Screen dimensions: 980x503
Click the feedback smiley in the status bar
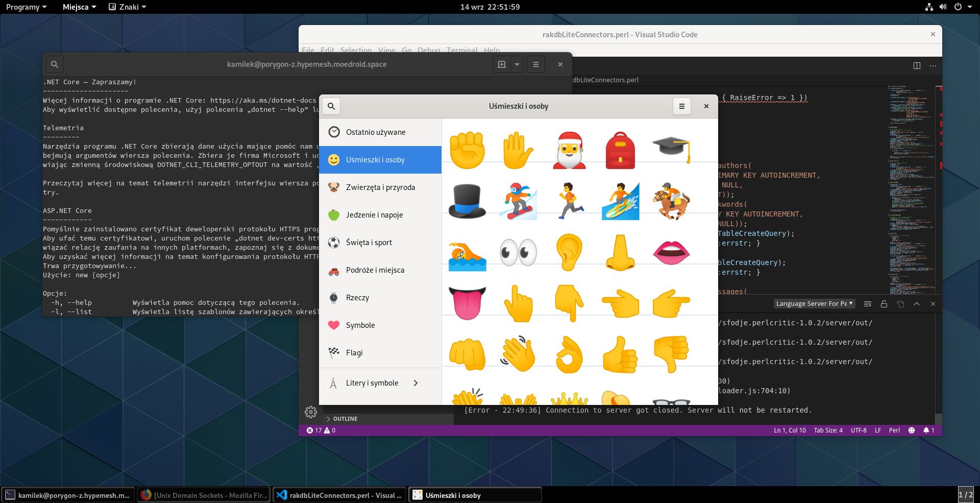tap(911, 430)
